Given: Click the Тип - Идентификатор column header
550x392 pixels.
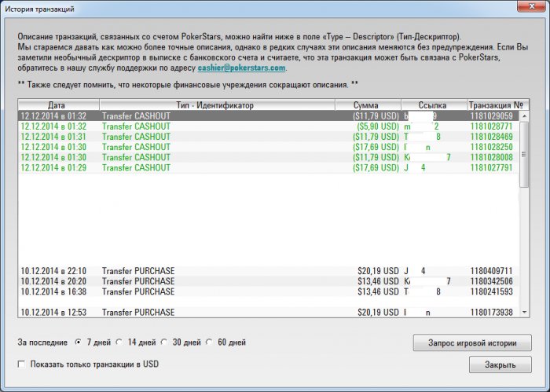Looking at the screenshot, I should pos(217,105).
